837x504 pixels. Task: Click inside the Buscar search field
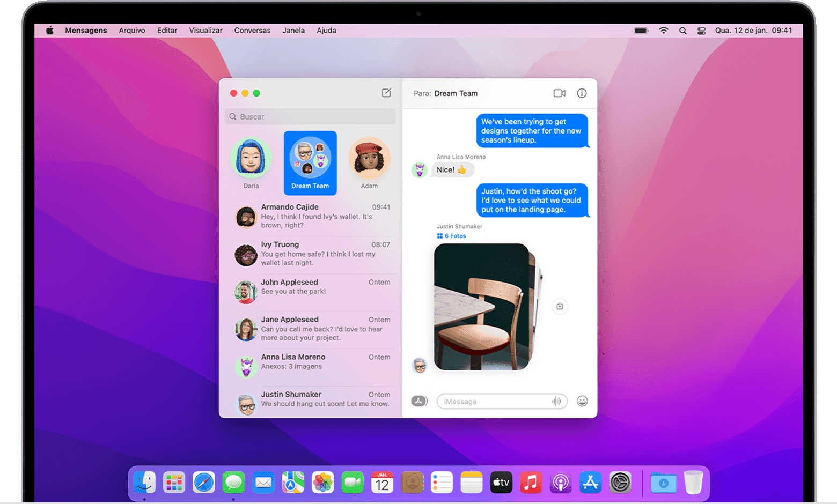point(310,116)
